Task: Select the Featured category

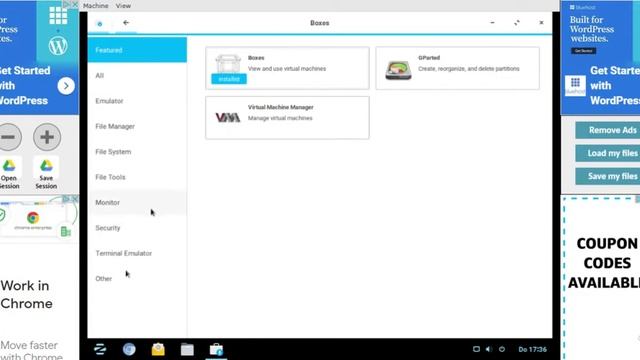Action: [x=137, y=50]
